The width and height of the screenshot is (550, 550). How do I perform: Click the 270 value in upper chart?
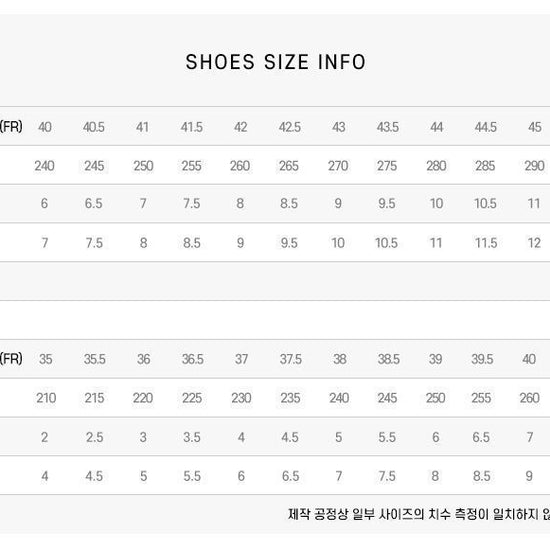pyautogui.click(x=338, y=166)
